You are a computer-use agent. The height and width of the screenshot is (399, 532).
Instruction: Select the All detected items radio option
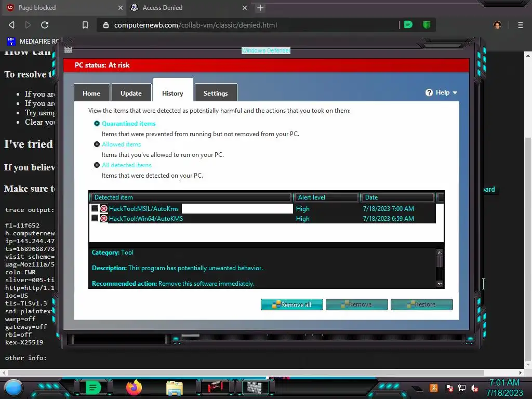[97, 165]
